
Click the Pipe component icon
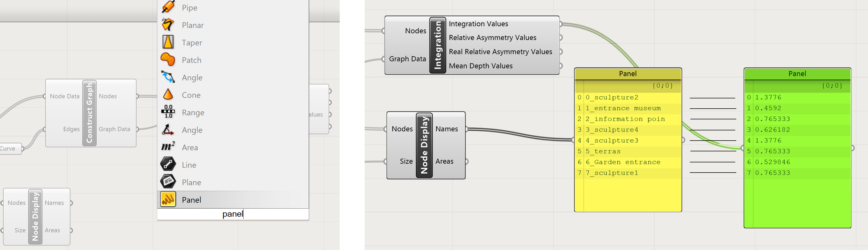[x=168, y=7]
